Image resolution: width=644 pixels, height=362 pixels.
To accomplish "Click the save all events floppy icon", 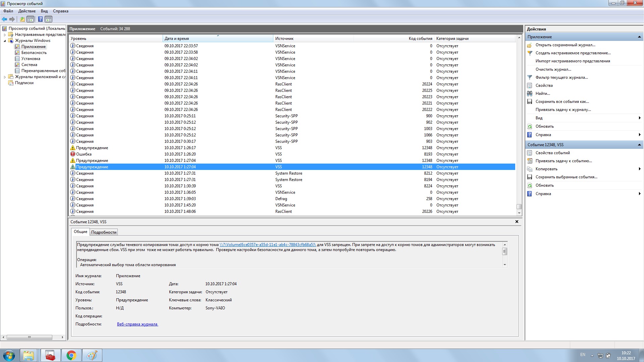I will (530, 102).
